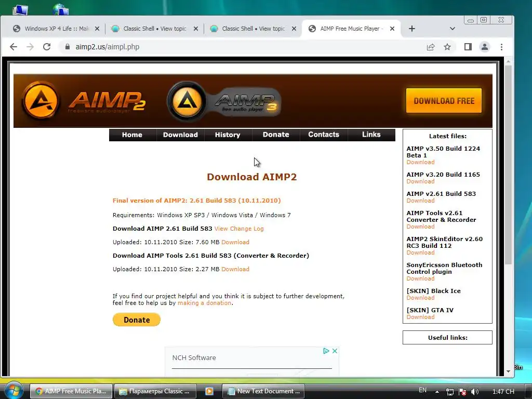The image size is (532, 399).
Task: Click the browser forward arrow
Action: (x=30, y=47)
